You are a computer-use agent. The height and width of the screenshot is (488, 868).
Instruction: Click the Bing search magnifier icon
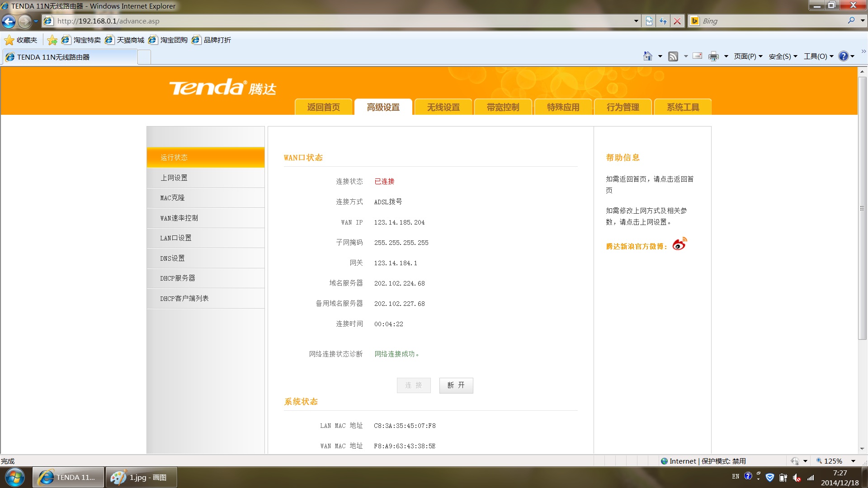pyautogui.click(x=851, y=20)
